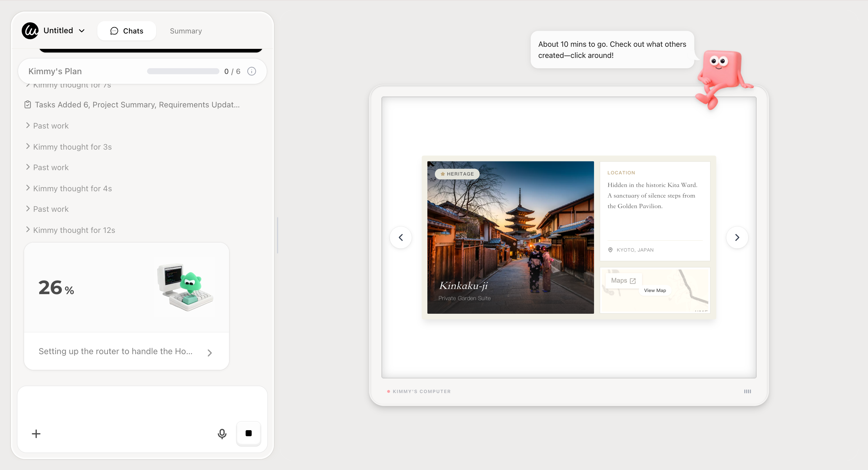Expand Kimmy thought for 4s
The height and width of the screenshot is (470, 868).
(x=72, y=189)
